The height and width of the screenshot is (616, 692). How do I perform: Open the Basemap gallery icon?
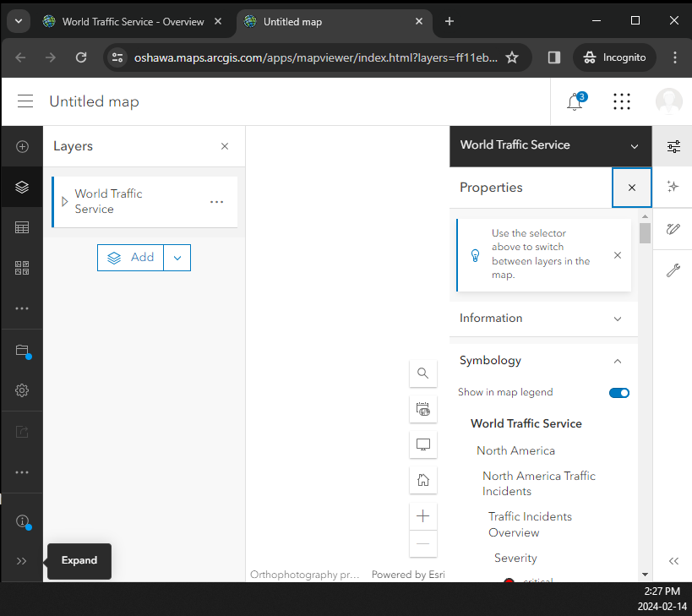[x=22, y=268]
